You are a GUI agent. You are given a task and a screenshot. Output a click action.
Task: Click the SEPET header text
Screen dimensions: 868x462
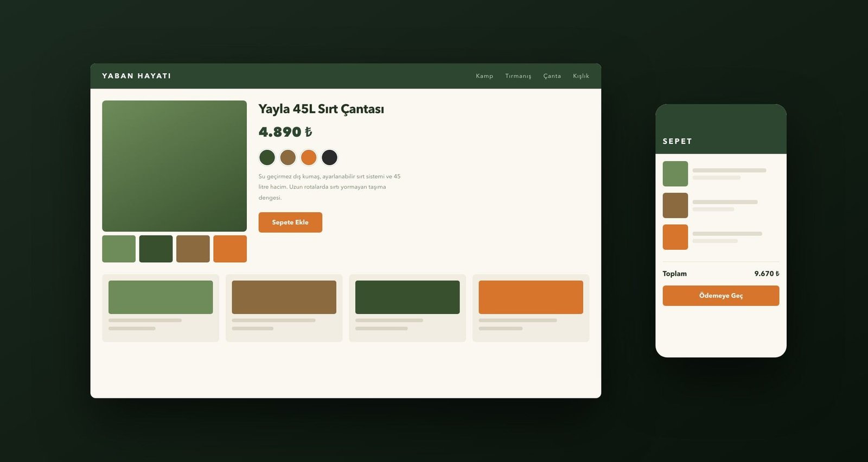point(678,141)
